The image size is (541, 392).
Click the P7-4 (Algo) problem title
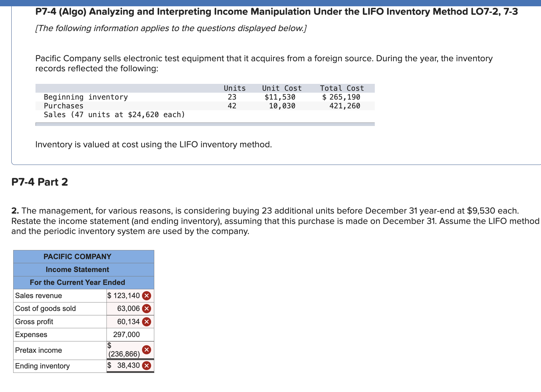click(x=276, y=12)
